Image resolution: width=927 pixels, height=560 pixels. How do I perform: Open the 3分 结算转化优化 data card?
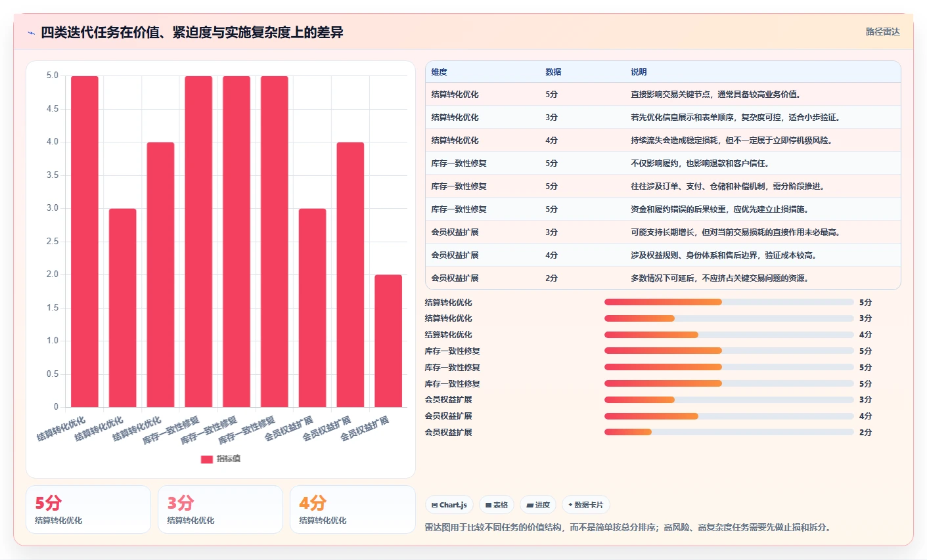pyautogui.click(x=221, y=509)
